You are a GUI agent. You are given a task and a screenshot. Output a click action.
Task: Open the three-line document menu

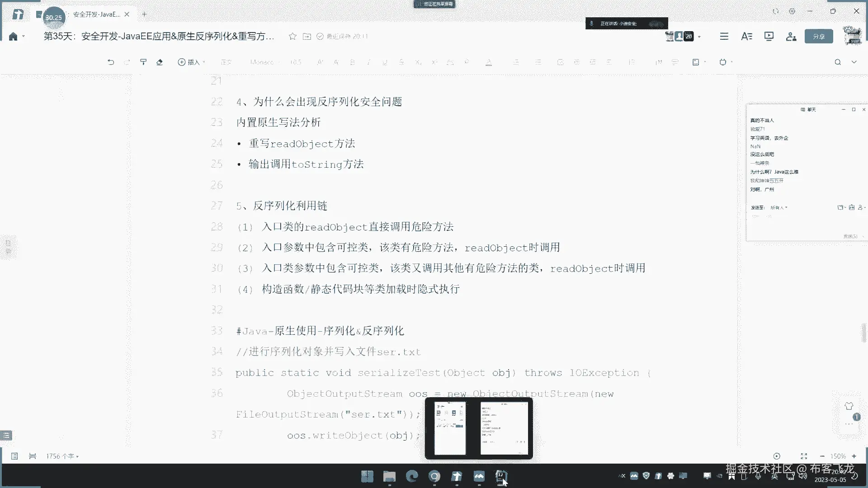tap(724, 36)
